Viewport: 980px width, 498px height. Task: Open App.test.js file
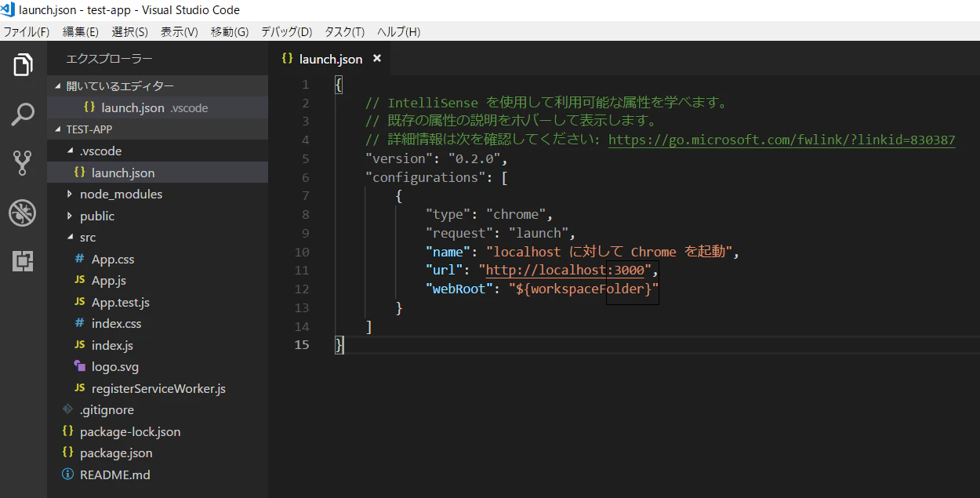[x=121, y=302]
